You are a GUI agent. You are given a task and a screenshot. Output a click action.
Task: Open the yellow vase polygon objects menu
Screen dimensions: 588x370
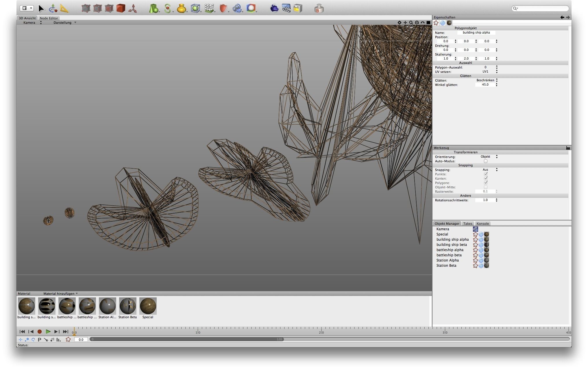click(x=181, y=8)
